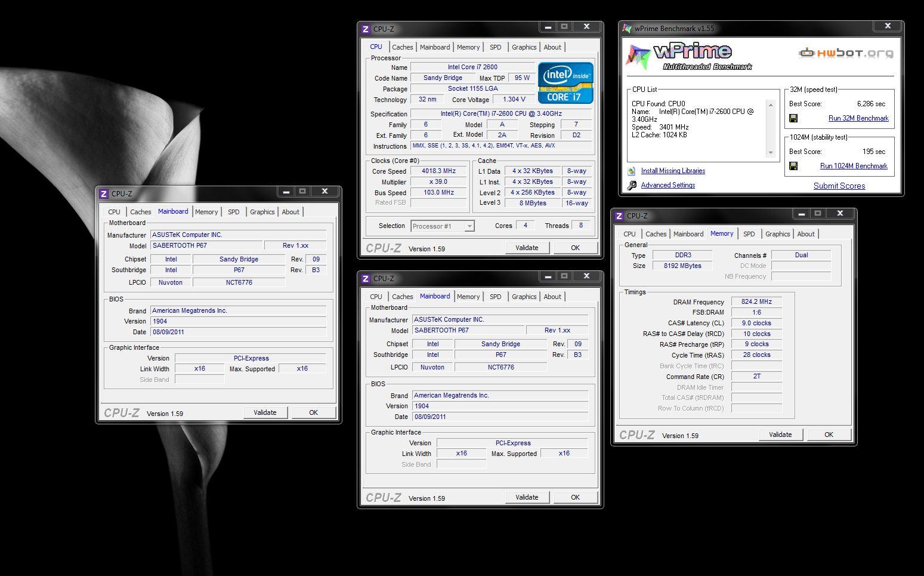Click the wPrime Benchmark title bar icon

pos(627,28)
